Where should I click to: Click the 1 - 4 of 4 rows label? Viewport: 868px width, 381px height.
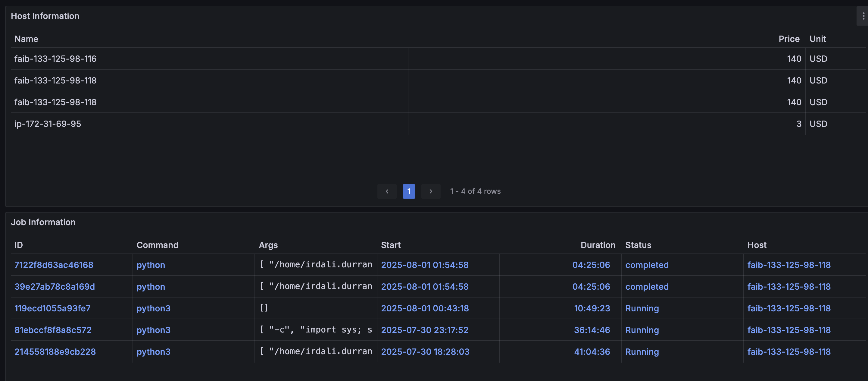tap(475, 191)
